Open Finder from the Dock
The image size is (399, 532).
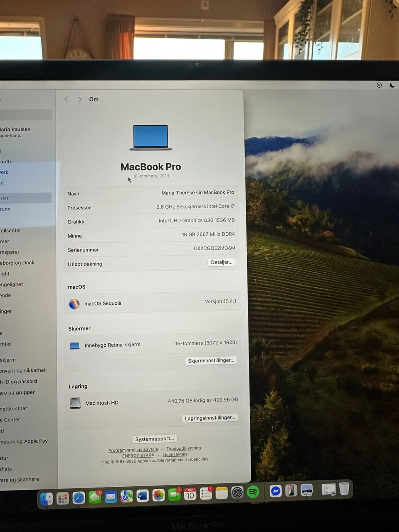(x=47, y=499)
